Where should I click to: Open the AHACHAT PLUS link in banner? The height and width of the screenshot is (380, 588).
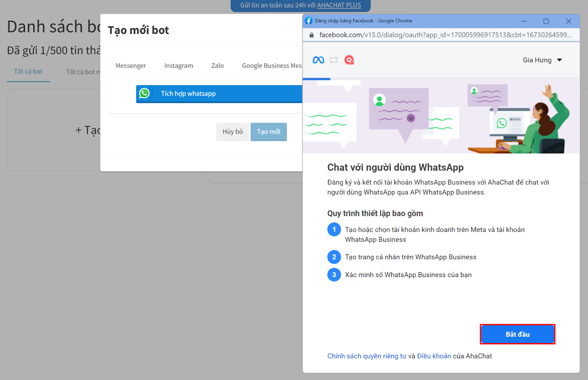pos(339,5)
